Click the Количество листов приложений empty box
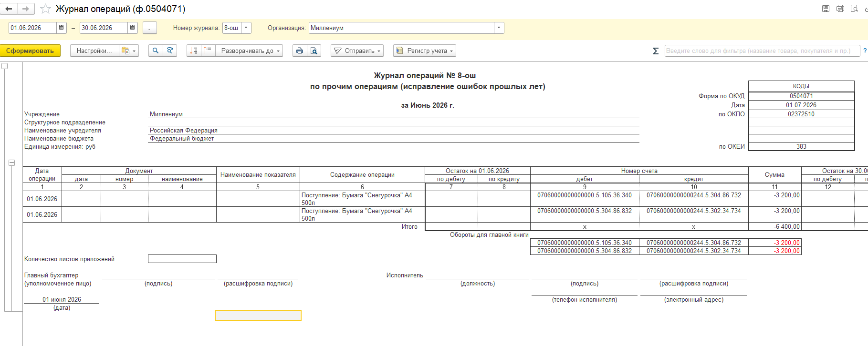 (x=182, y=259)
